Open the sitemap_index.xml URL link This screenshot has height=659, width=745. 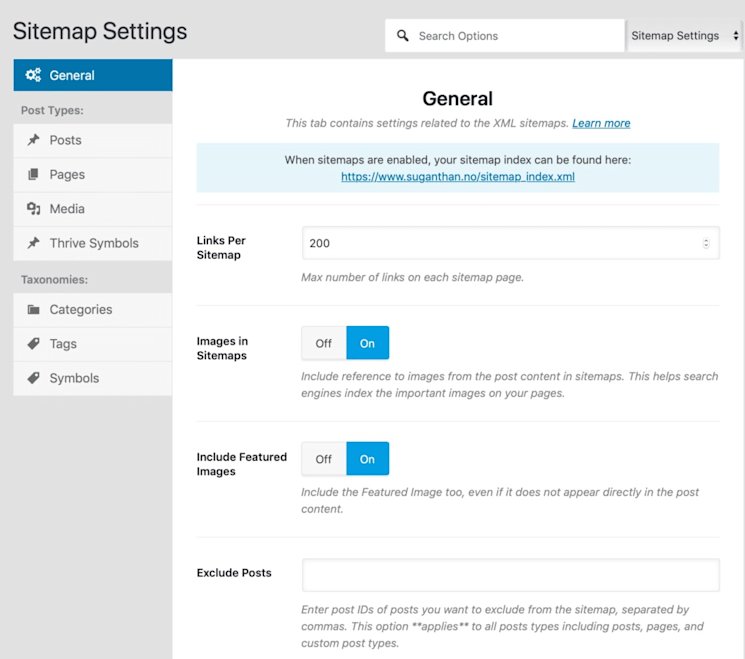click(457, 176)
